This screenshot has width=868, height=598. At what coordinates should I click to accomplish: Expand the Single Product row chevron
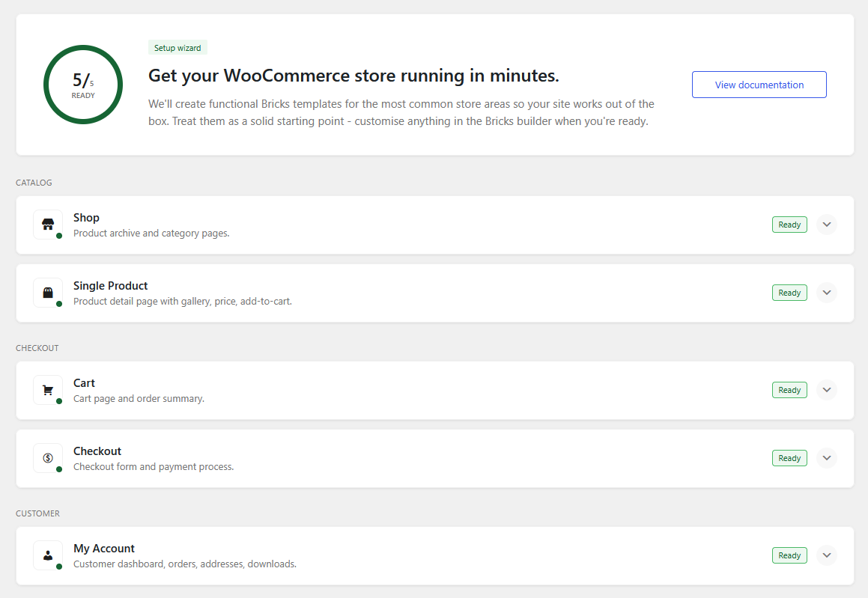827,293
